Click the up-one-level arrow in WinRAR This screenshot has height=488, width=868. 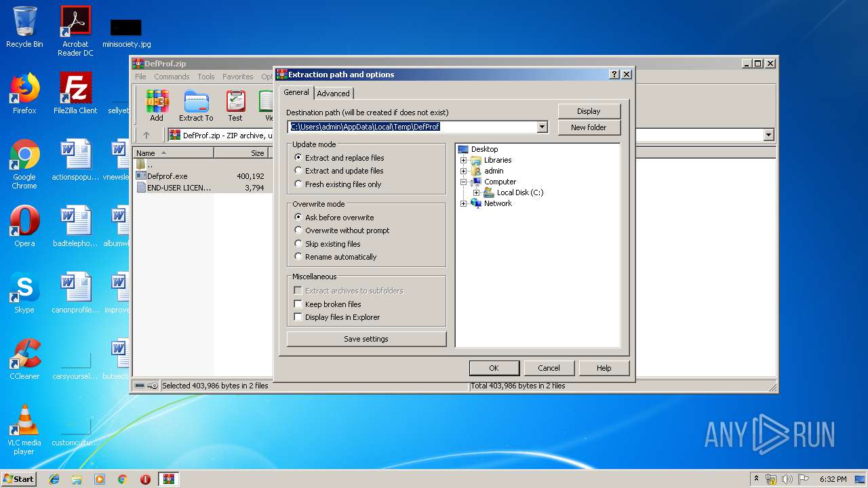pyautogui.click(x=146, y=135)
